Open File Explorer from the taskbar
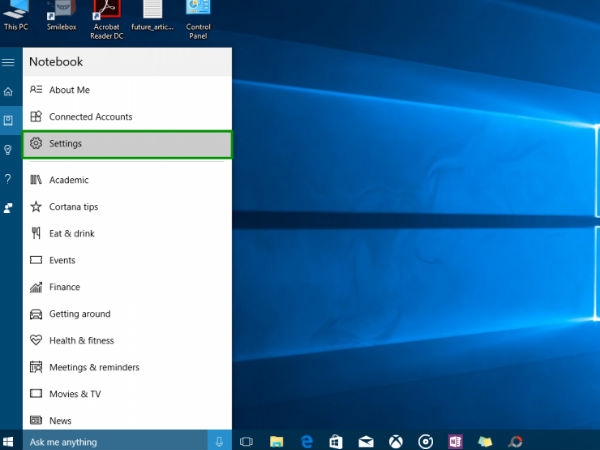 (x=276, y=442)
